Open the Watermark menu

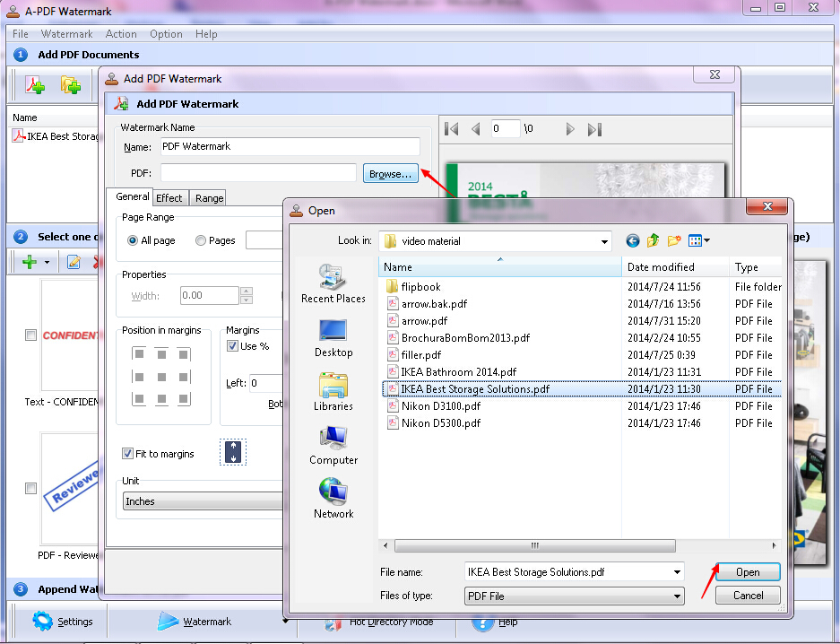click(67, 34)
